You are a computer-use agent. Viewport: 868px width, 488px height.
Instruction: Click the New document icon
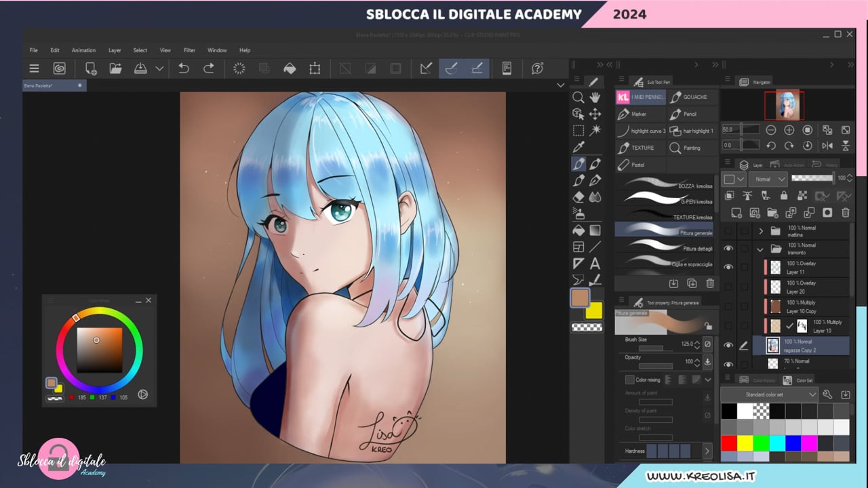point(90,68)
